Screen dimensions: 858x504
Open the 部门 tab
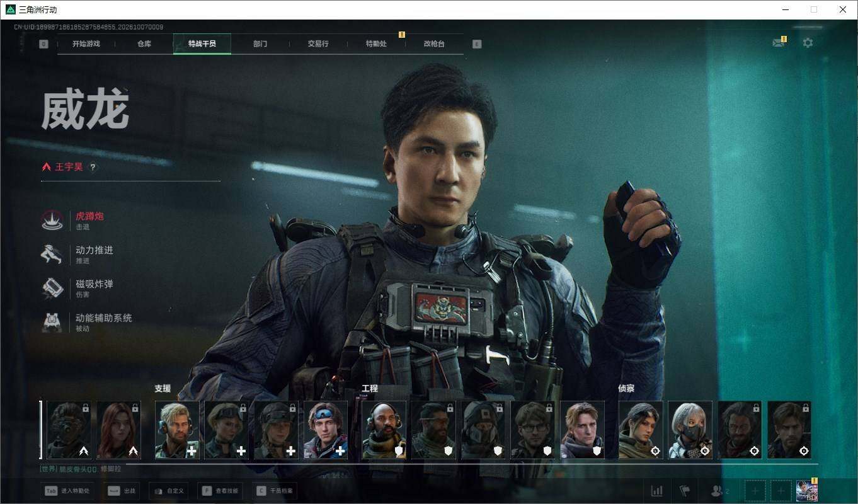click(260, 44)
